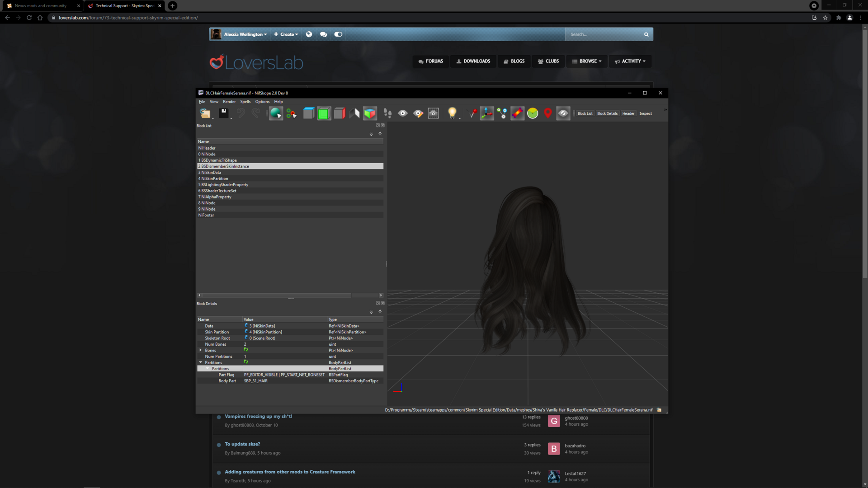Viewport: 868px width, 488px height.
Task: Toggle LoversLab theme switch icon
Action: 338,34
